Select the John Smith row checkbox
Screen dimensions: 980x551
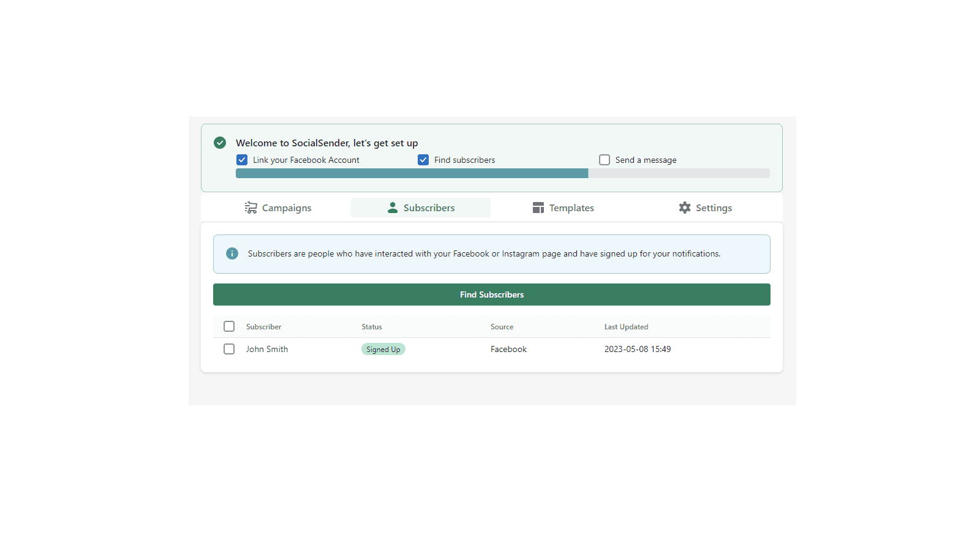tap(229, 349)
